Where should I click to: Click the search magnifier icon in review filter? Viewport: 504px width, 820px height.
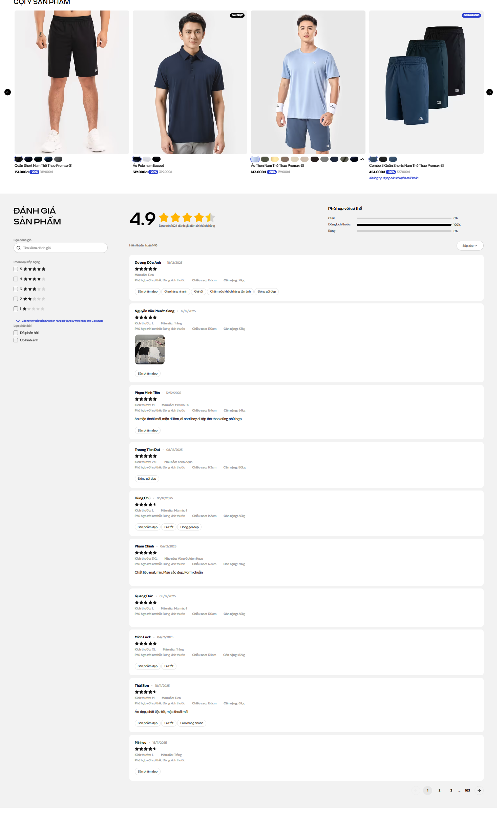pyautogui.click(x=19, y=248)
